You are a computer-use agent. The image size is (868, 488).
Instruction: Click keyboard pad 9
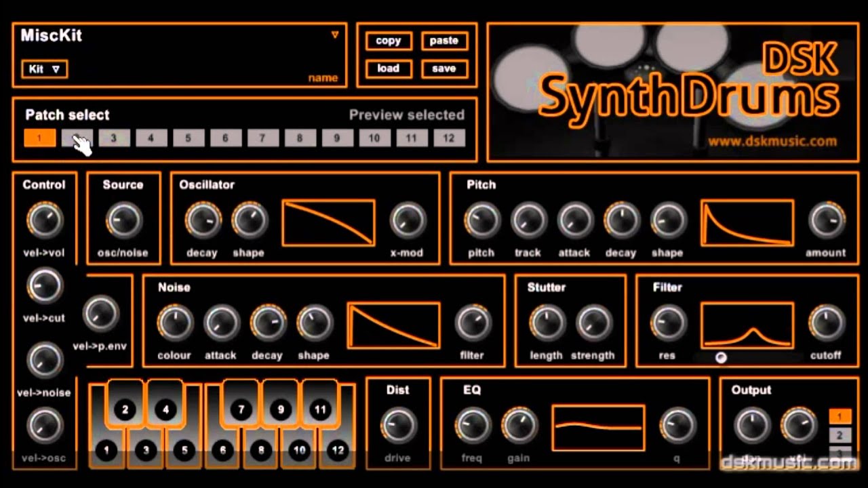tap(281, 409)
